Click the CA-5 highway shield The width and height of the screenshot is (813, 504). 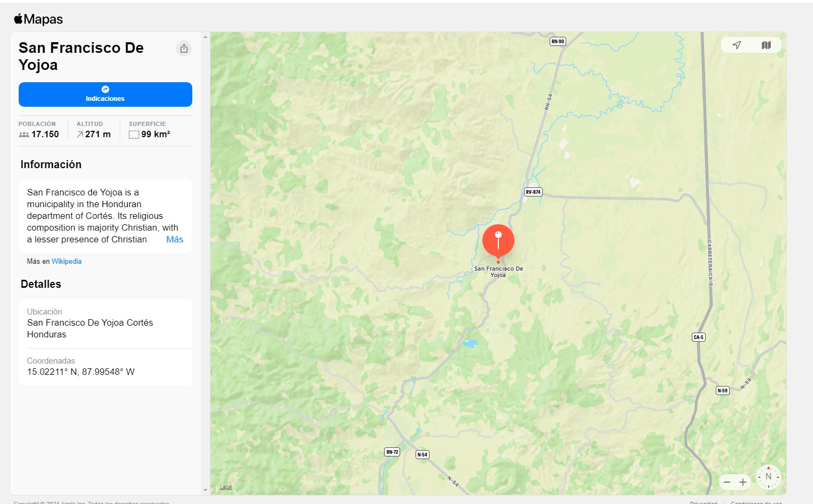699,337
